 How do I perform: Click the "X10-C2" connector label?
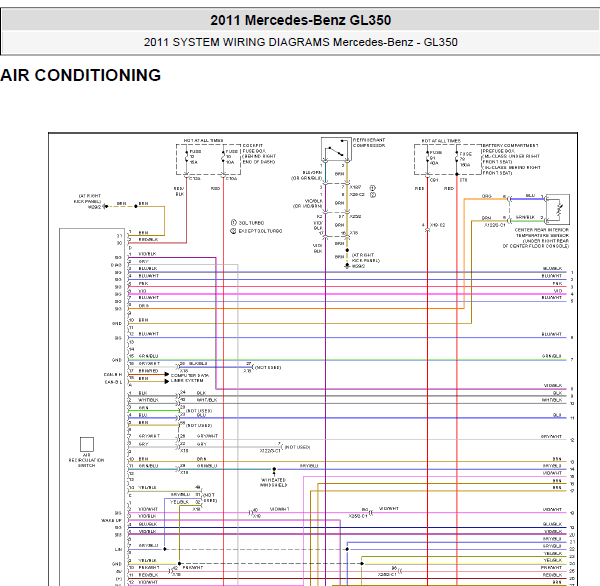437,225
